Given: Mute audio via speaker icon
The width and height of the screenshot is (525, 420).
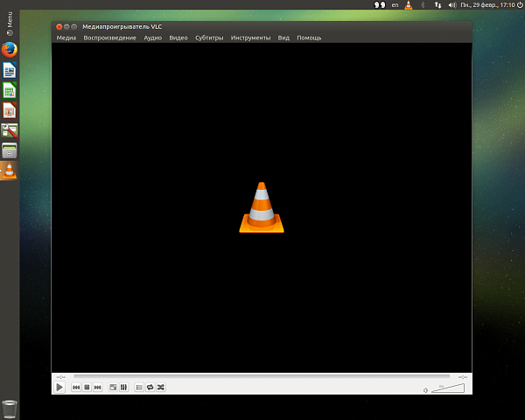Looking at the screenshot, I should click(x=425, y=390).
